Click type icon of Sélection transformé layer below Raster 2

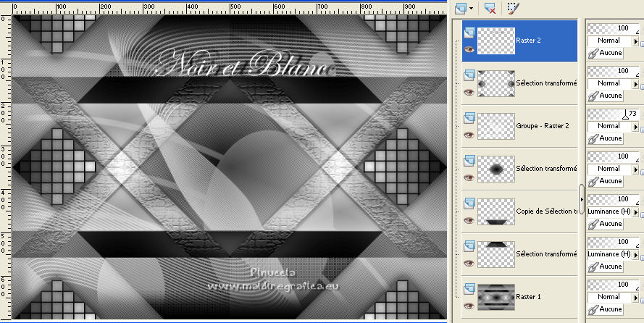click(x=469, y=75)
